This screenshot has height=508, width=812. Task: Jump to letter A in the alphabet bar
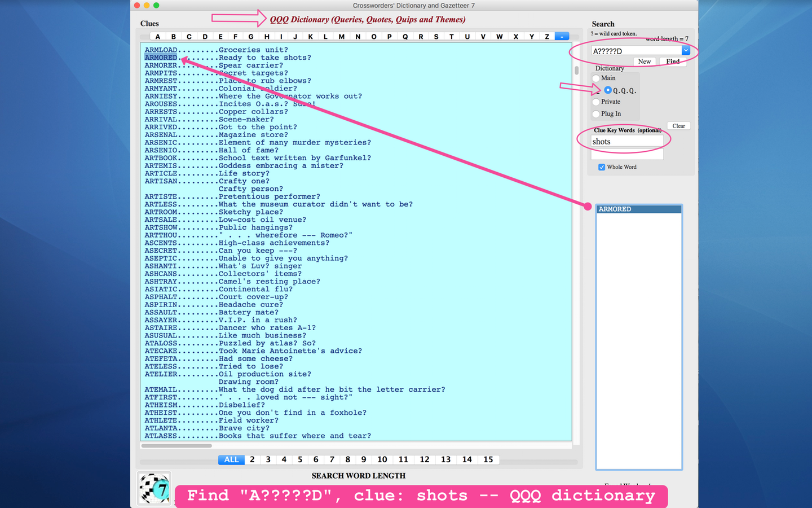click(158, 37)
